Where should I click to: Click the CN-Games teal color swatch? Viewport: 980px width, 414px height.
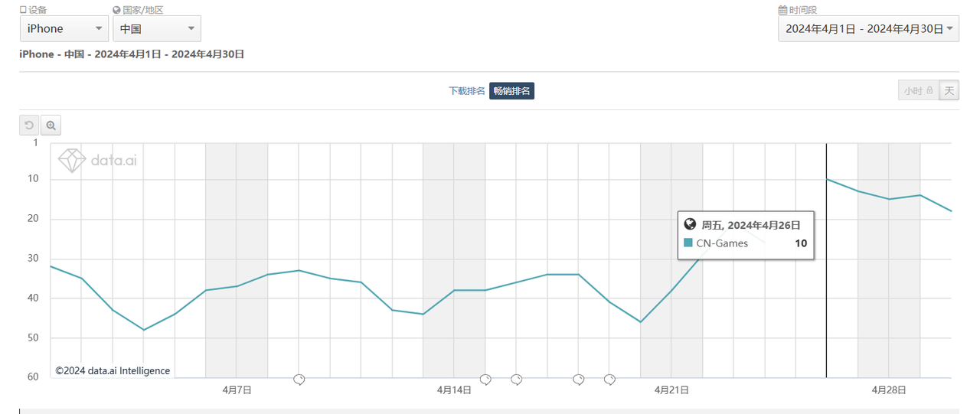(x=688, y=243)
